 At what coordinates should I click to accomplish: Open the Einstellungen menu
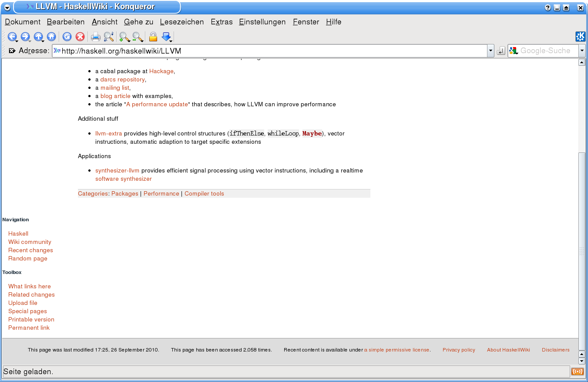(x=262, y=22)
